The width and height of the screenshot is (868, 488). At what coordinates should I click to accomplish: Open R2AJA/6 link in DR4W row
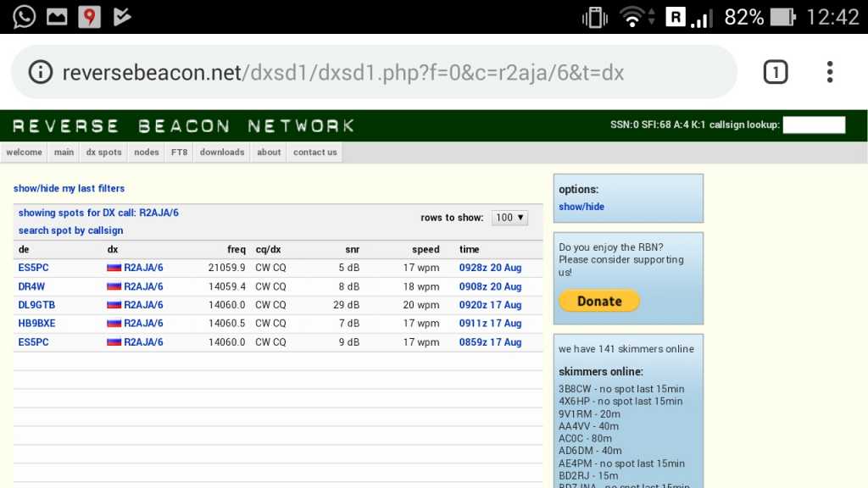pos(143,286)
